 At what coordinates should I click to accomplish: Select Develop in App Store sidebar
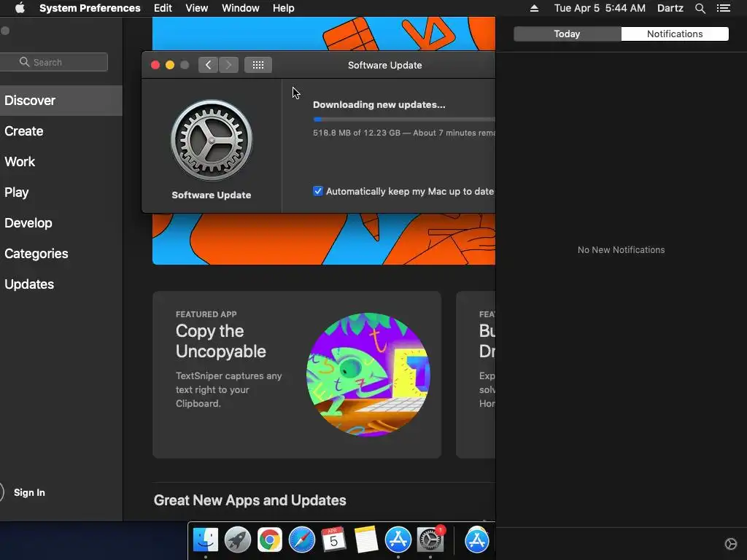61,223
